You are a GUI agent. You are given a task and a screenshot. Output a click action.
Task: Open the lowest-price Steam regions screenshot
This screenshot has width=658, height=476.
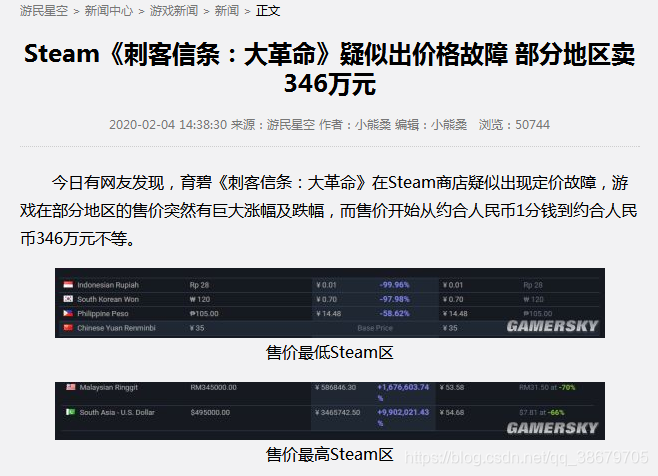pyautogui.click(x=330, y=303)
